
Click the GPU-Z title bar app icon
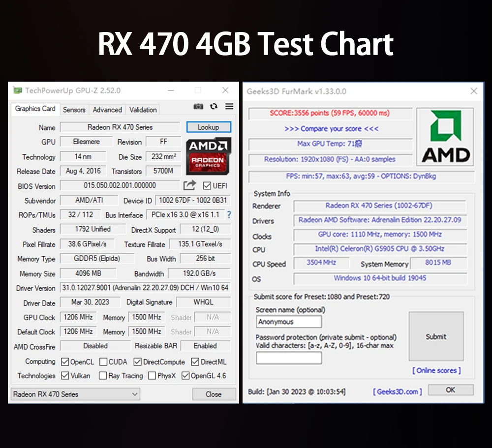pyautogui.click(x=18, y=90)
